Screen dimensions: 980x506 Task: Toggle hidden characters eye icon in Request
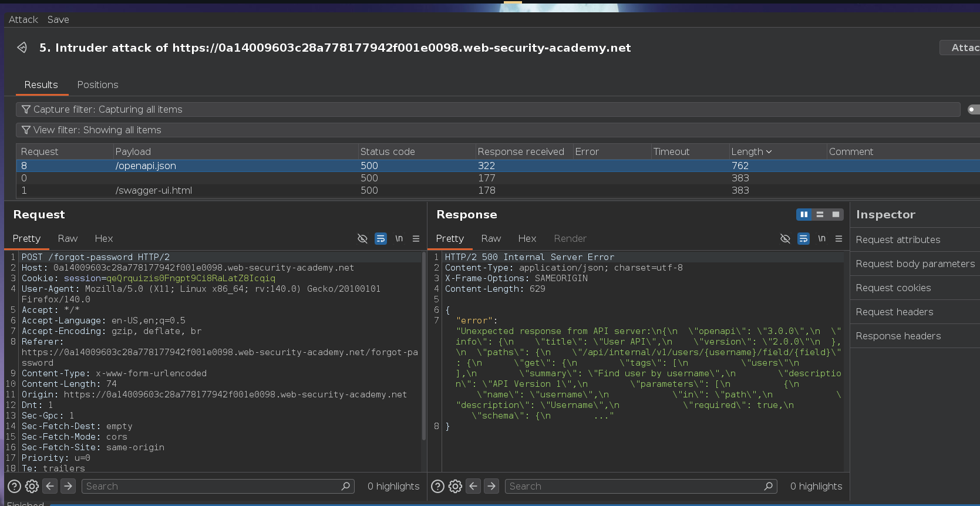362,238
